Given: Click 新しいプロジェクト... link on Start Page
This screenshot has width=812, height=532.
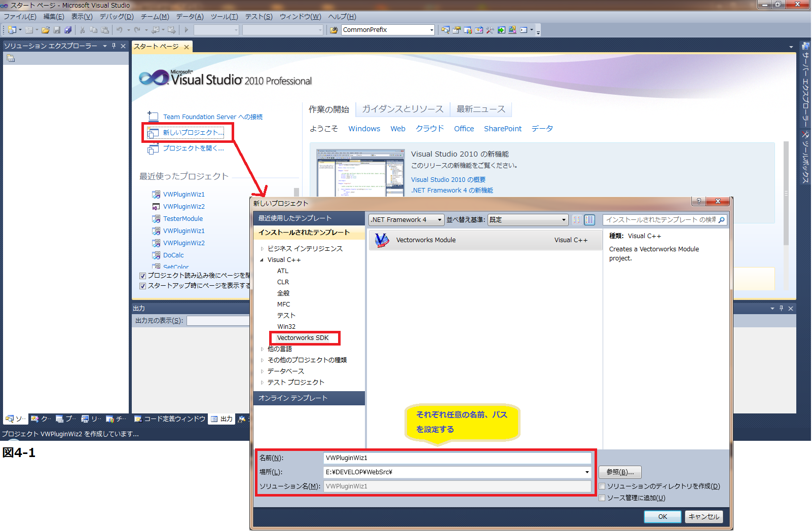Looking at the screenshot, I should click(193, 133).
